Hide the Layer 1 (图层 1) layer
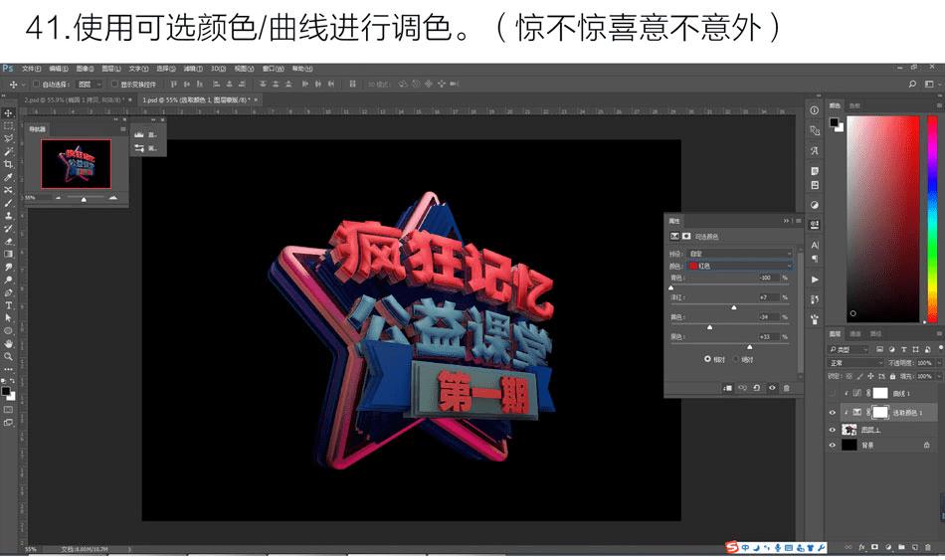 click(x=833, y=430)
